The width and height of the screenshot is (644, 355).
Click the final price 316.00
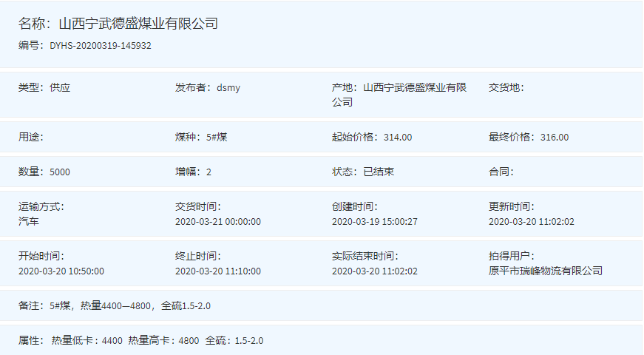click(x=555, y=138)
